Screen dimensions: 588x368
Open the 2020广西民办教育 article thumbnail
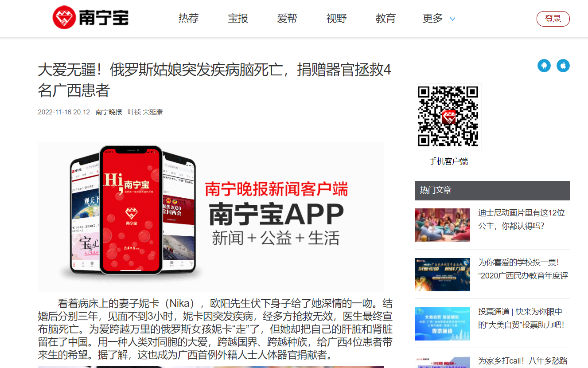point(442,274)
